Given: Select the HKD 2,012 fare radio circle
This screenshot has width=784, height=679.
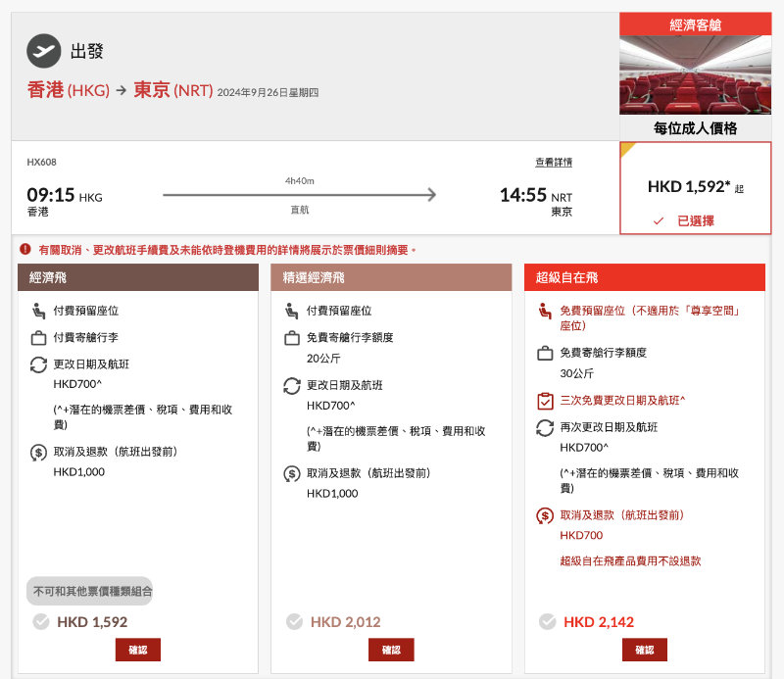Looking at the screenshot, I should coord(294,621).
